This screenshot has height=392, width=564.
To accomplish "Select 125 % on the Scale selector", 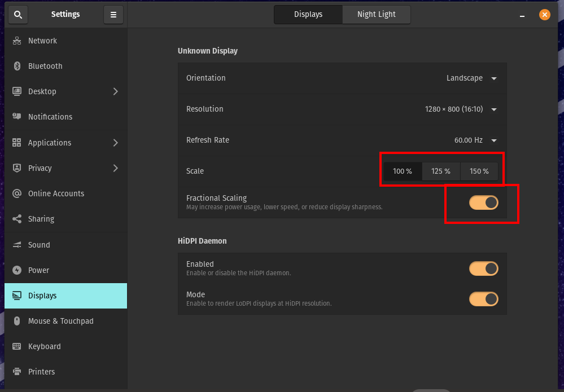I will [x=440, y=171].
